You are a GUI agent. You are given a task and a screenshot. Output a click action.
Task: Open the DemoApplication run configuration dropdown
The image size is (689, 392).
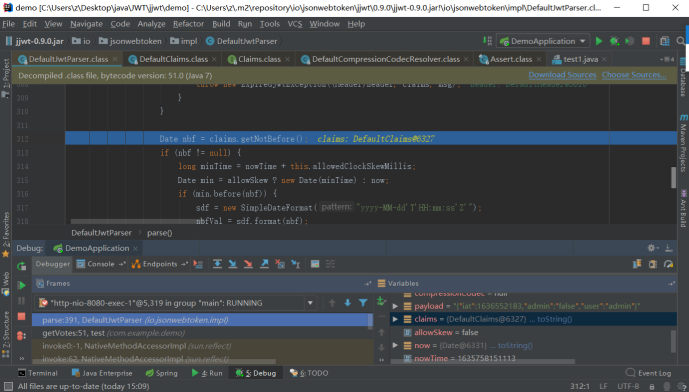pyautogui.click(x=543, y=41)
